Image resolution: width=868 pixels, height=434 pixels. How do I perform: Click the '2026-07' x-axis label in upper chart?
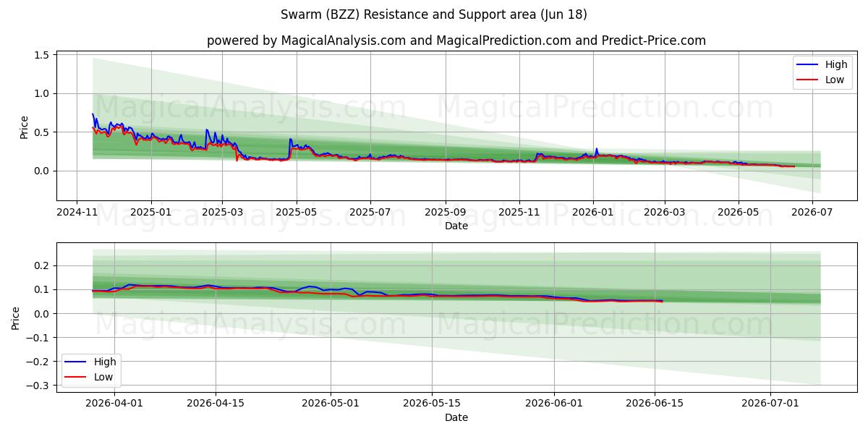[812, 213]
